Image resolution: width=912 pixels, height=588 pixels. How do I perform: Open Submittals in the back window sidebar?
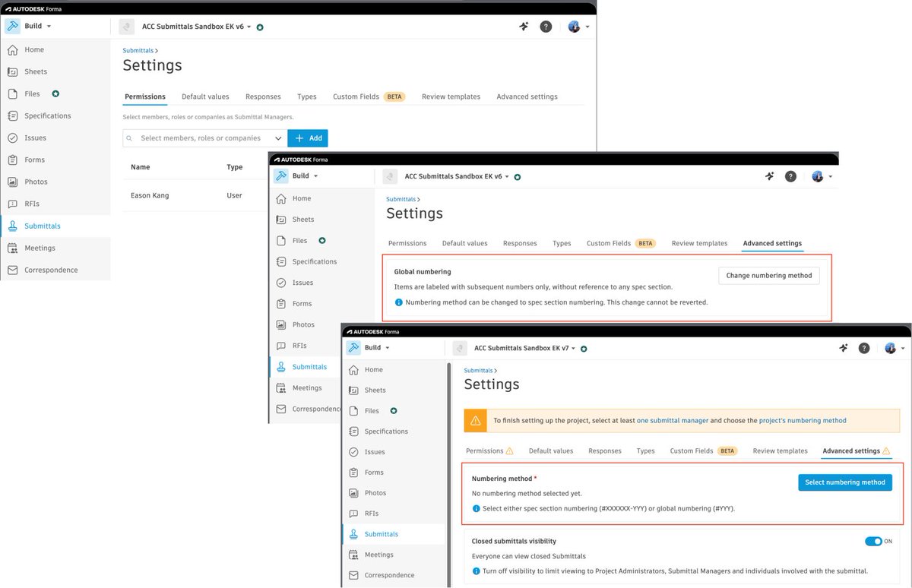(42, 226)
